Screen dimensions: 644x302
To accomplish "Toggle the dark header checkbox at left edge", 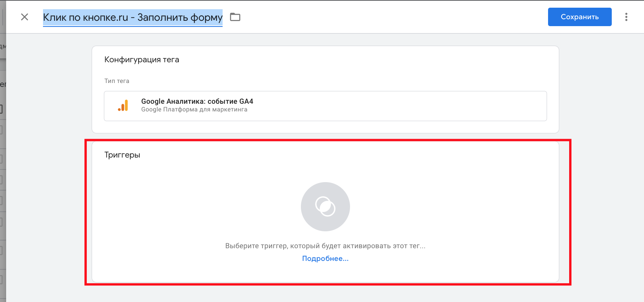I will (1, 109).
